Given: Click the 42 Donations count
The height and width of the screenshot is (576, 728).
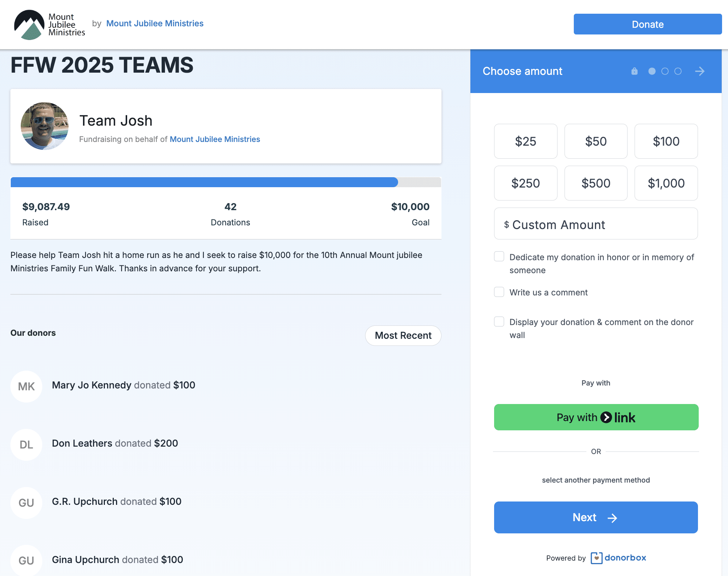Looking at the screenshot, I should [231, 207].
